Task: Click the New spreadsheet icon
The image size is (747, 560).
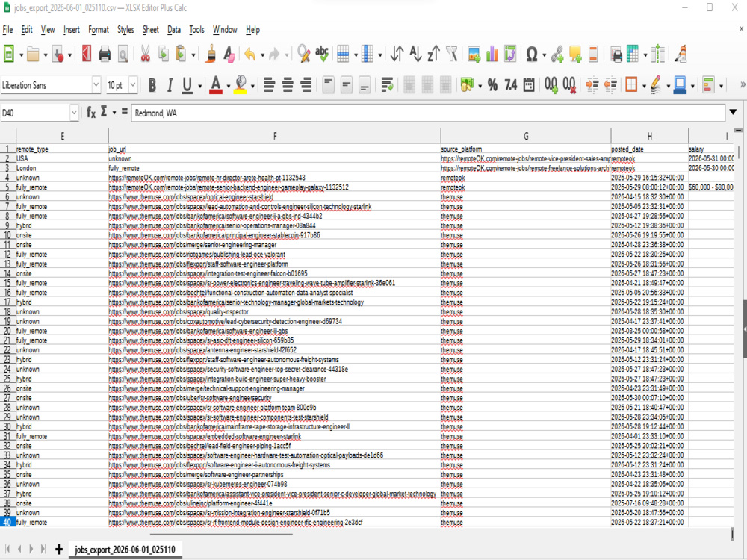Action: [9, 55]
